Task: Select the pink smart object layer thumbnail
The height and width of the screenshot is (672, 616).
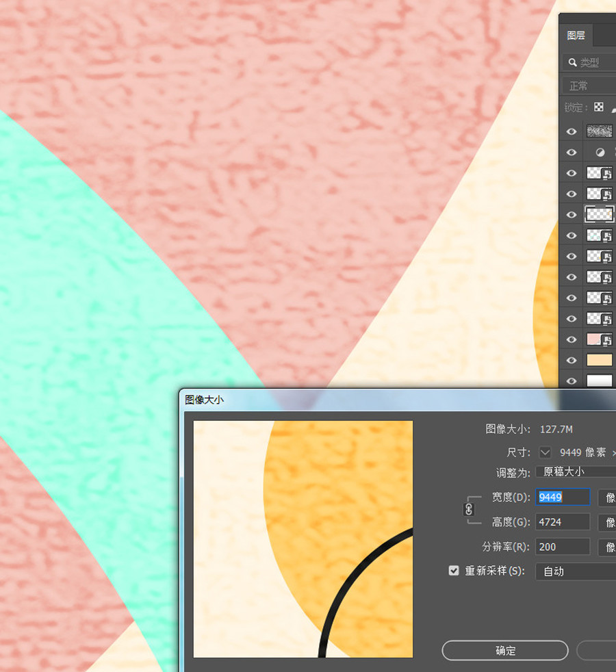Action: click(x=600, y=339)
